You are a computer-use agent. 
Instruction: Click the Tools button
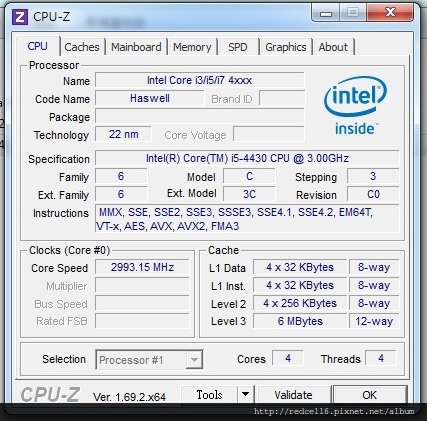209,395
